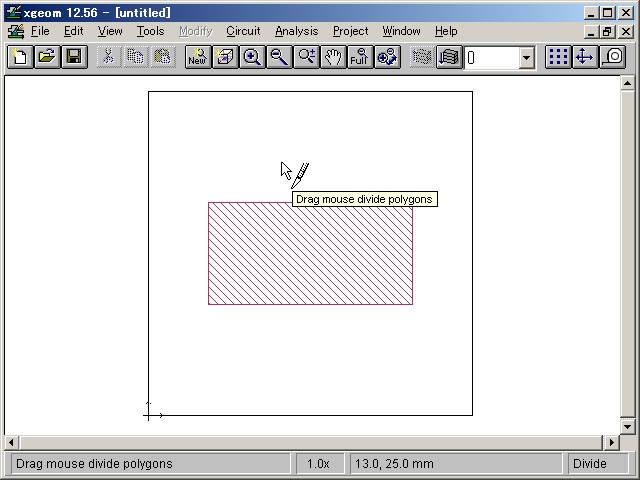This screenshot has width=640, height=480.
Task: Click the grayed Modify menu
Action: [196, 31]
